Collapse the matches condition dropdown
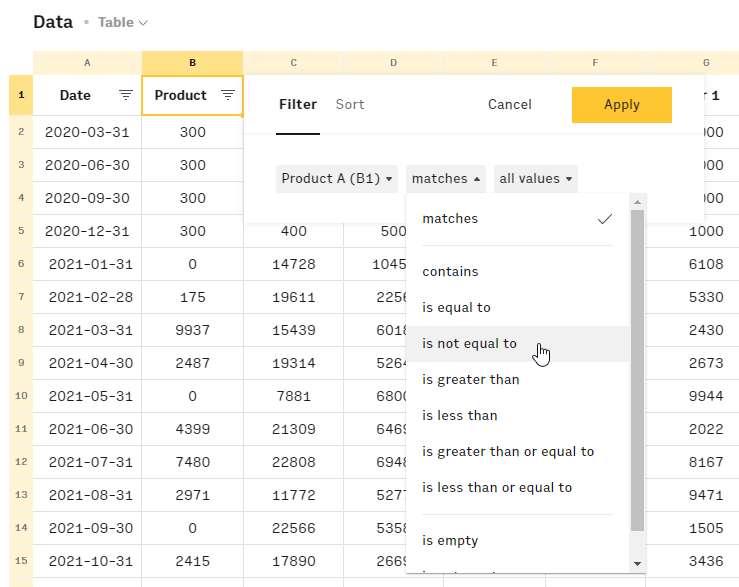This screenshot has width=739, height=587. (x=446, y=179)
